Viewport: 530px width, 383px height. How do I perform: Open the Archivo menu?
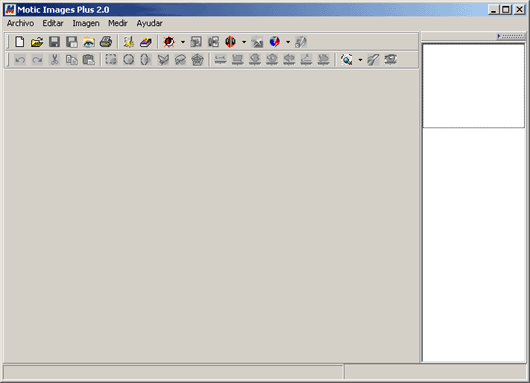point(21,23)
